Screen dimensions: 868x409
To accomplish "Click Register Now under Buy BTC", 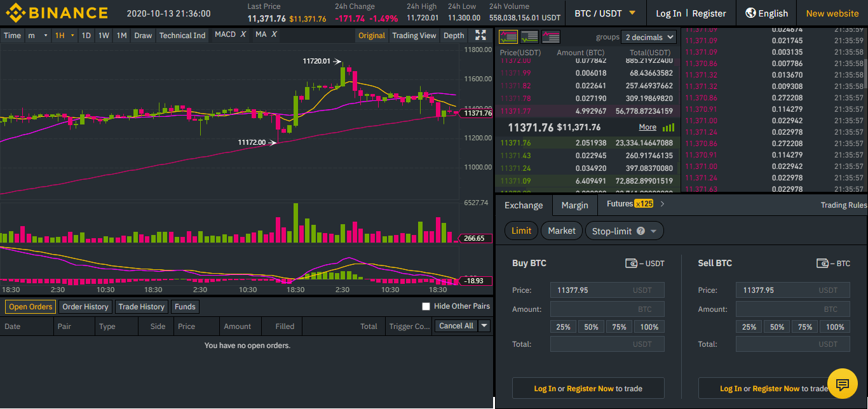I will coord(590,389).
